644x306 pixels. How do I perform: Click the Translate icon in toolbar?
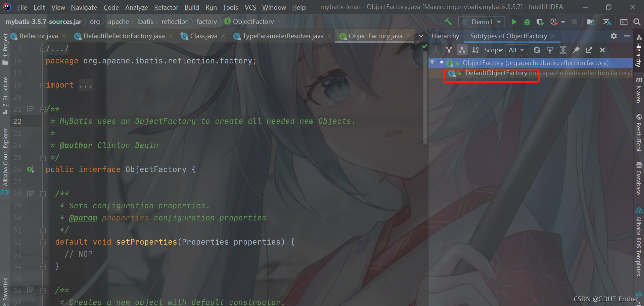click(607, 22)
